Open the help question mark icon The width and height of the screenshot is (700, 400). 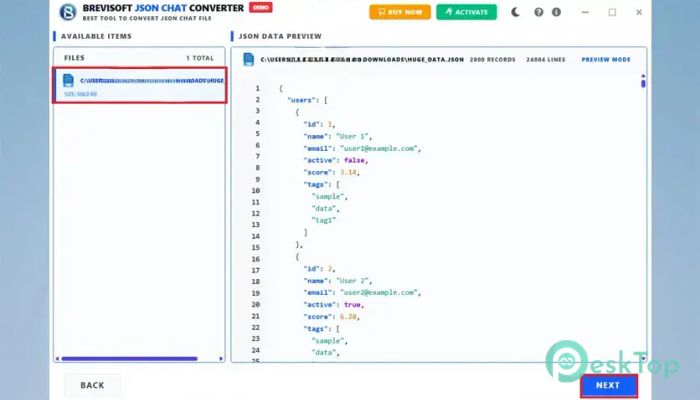point(539,12)
